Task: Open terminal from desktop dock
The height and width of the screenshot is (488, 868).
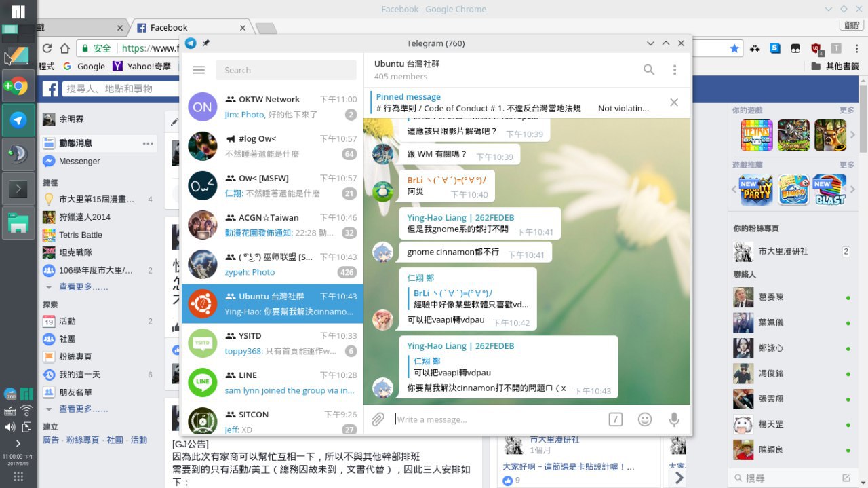Action: click(x=18, y=188)
